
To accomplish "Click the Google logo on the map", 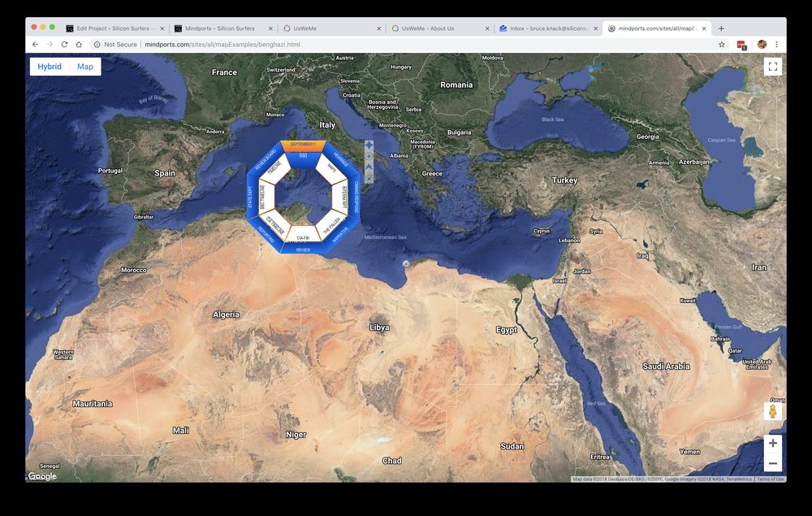I will (x=42, y=476).
